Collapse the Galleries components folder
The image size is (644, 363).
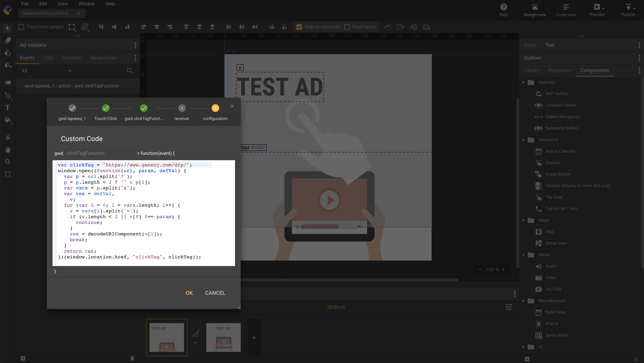click(523, 82)
